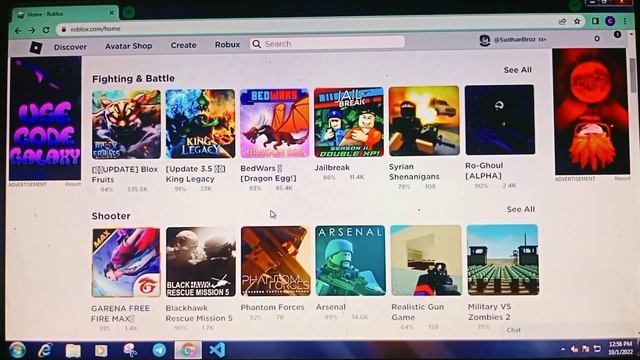Open File Explorer in taskbar
This screenshot has height=360, width=640.
click(x=73, y=350)
